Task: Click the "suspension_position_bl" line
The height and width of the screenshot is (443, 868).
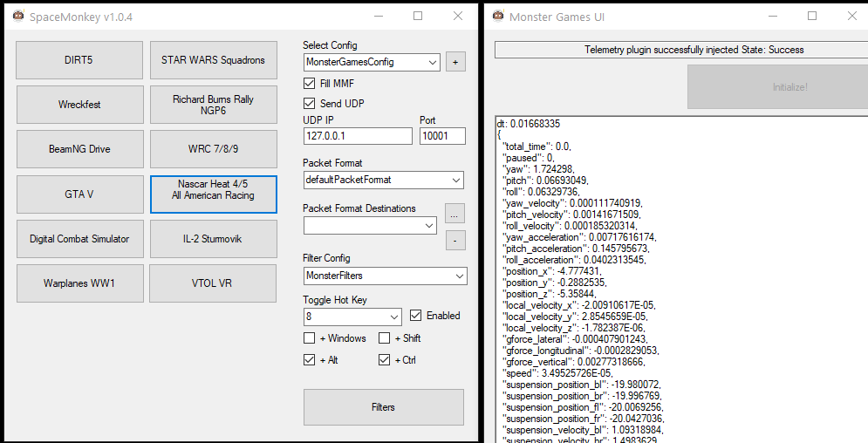Action: (x=581, y=385)
